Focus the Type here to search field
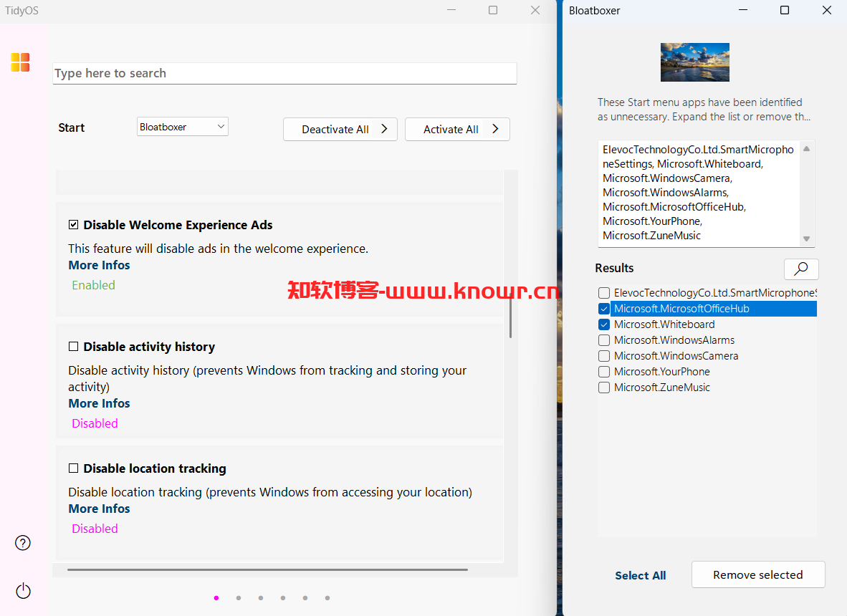847x616 pixels. click(284, 74)
